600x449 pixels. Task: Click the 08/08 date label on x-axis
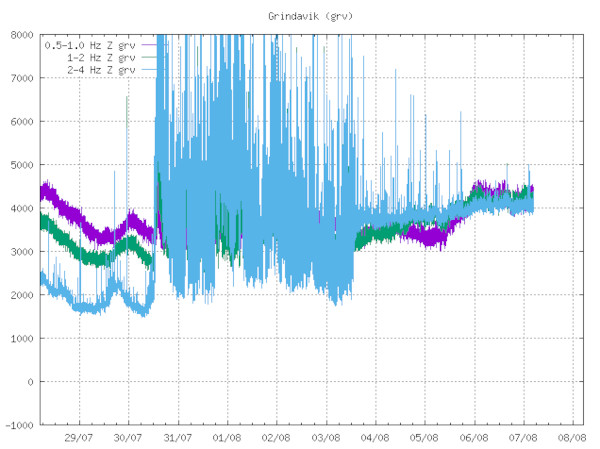[x=571, y=437]
